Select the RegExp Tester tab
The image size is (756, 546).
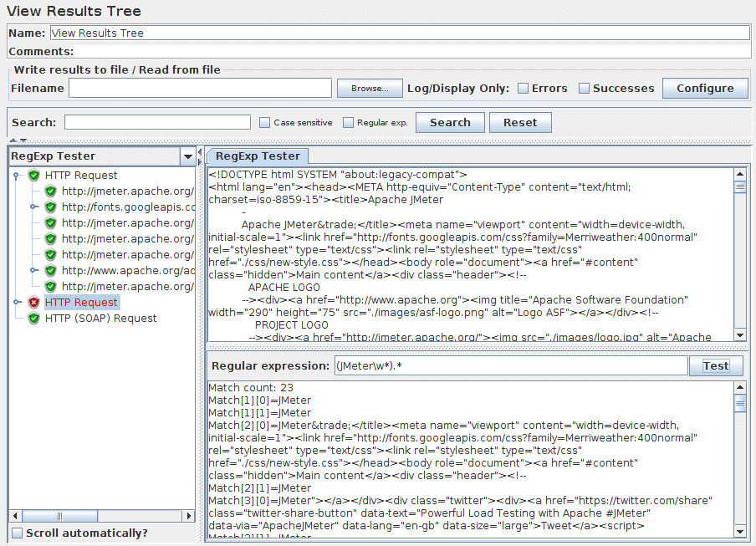(x=258, y=156)
